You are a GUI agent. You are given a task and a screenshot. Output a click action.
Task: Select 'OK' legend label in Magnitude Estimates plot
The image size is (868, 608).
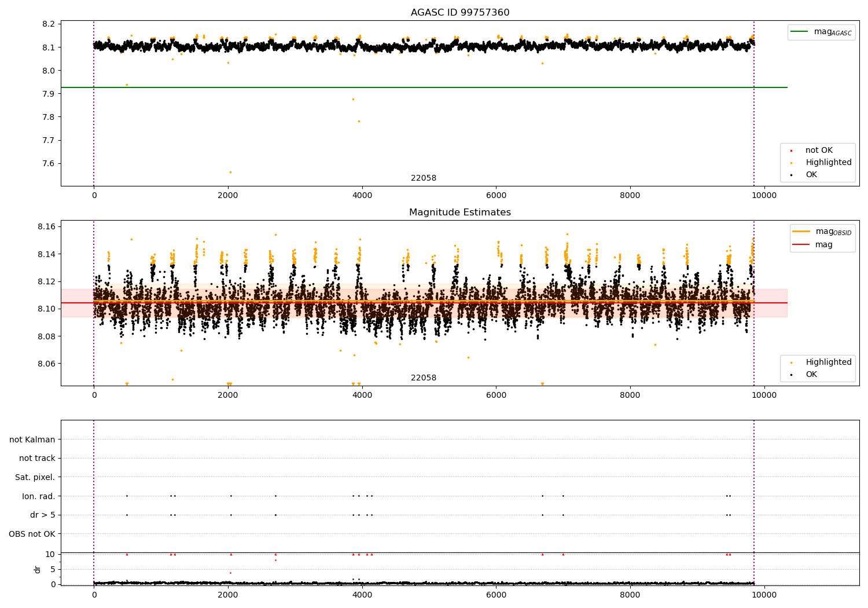[x=811, y=375]
